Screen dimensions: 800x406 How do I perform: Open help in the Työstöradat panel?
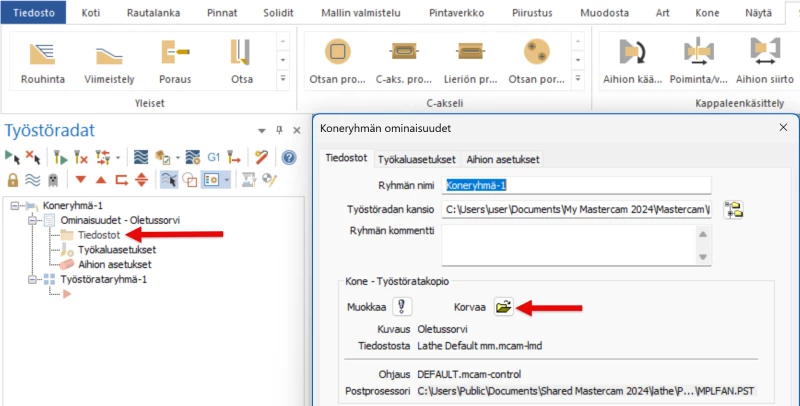(x=289, y=157)
